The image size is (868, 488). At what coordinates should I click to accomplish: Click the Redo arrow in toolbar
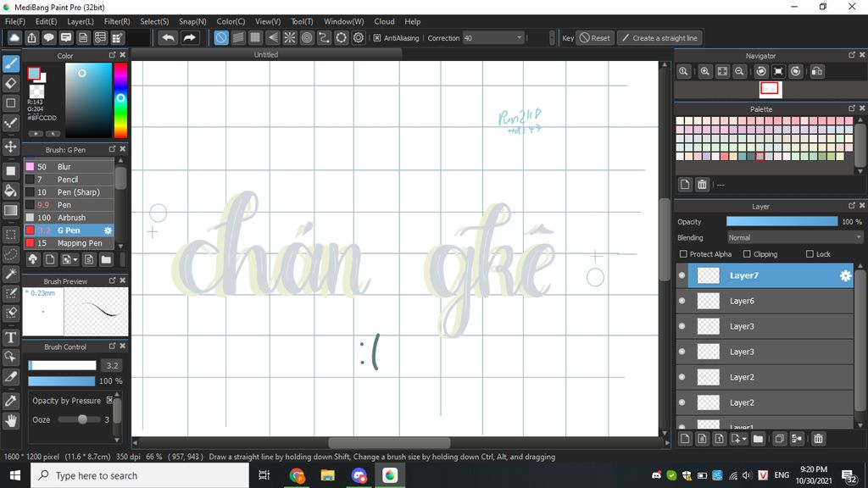tap(189, 37)
